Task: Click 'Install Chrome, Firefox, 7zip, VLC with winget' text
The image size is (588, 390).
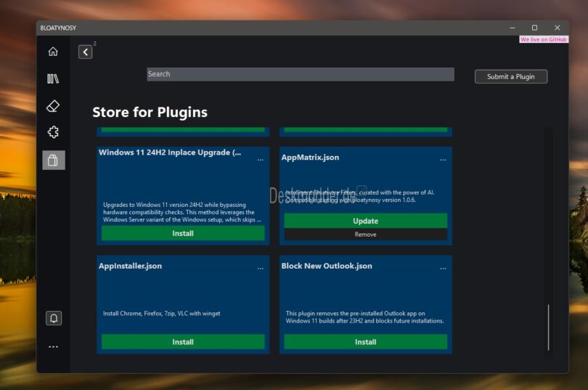Action: pos(162,314)
